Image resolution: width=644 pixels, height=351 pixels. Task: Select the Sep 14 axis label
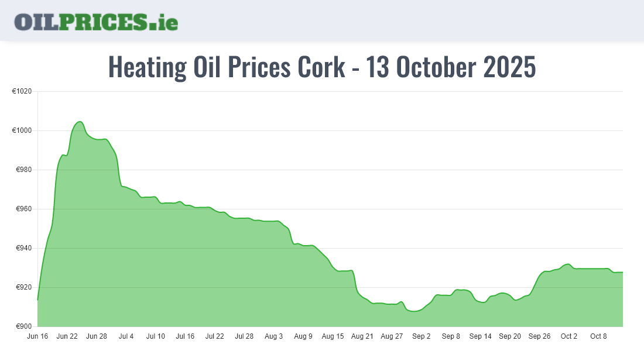481,336
